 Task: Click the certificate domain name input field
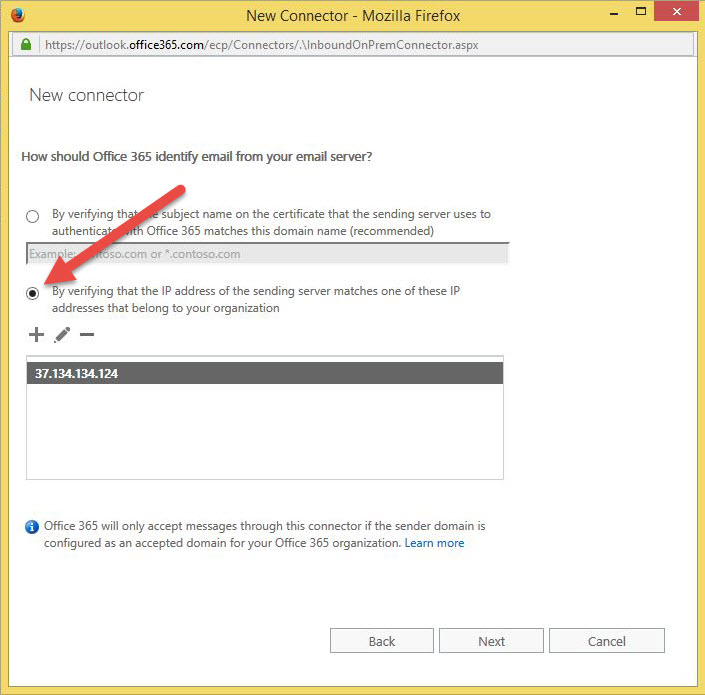(x=268, y=254)
